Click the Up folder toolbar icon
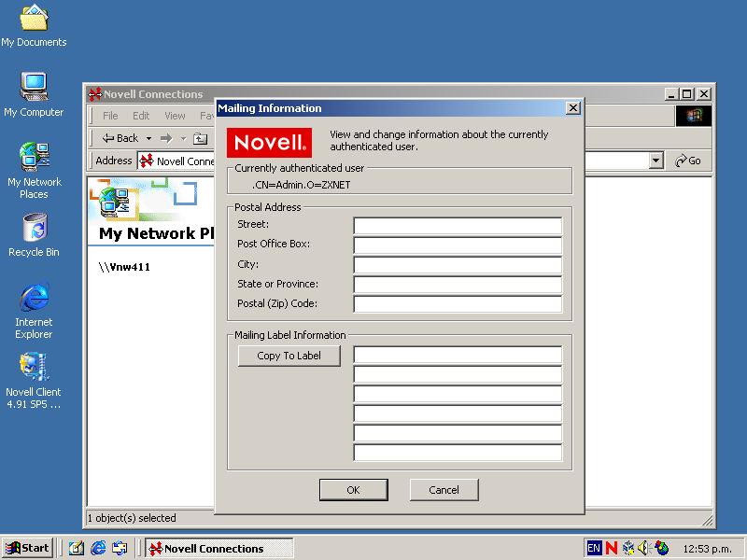747x560 pixels. point(200,138)
